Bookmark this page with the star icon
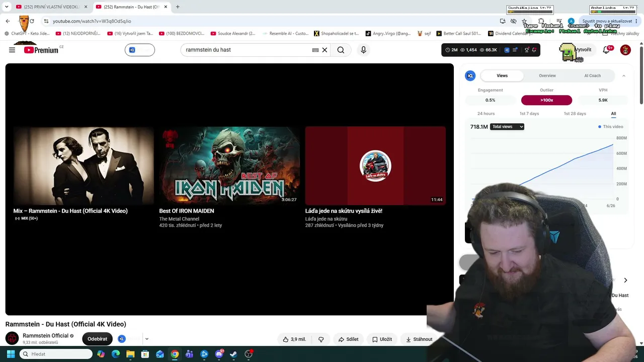Viewport: 644px width, 362px height. (x=524, y=21)
